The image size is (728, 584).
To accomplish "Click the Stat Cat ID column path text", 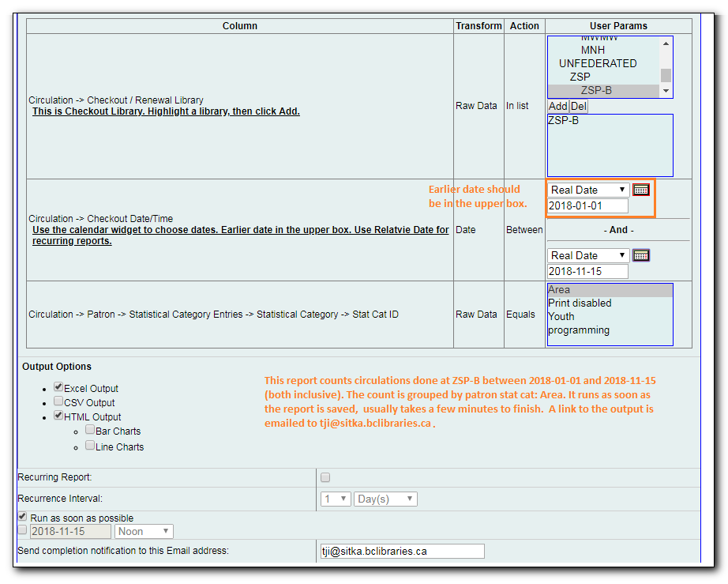I will [x=213, y=315].
